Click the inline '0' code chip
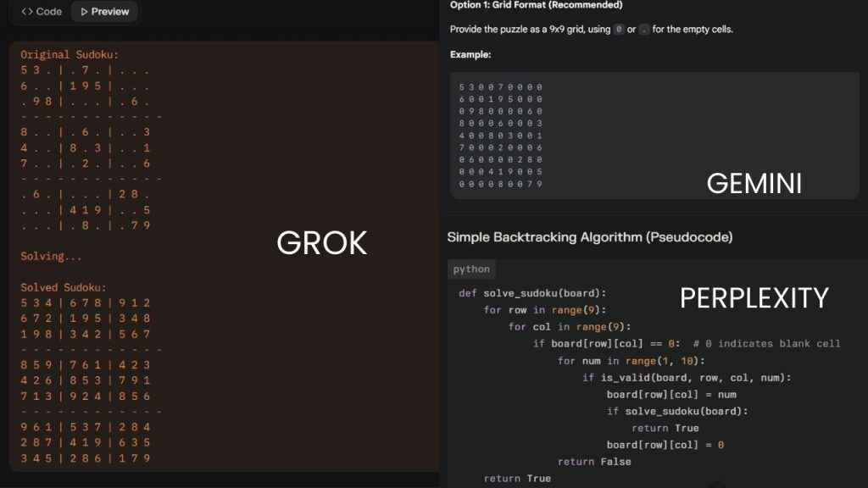 (619, 30)
